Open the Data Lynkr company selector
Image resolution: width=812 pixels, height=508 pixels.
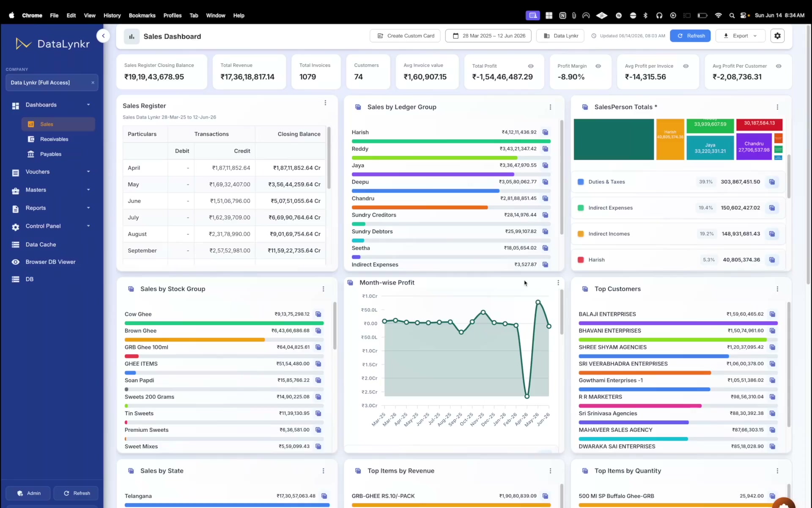pos(560,36)
